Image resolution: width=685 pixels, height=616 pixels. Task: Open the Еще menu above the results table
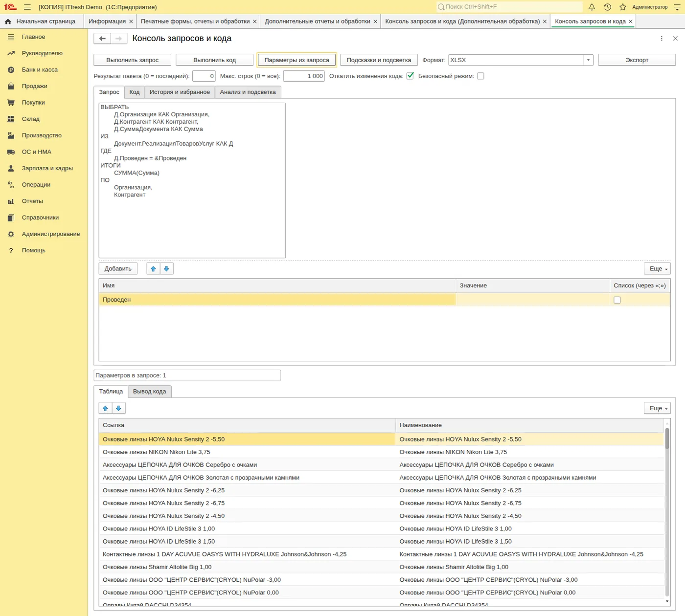tap(657, 408)
